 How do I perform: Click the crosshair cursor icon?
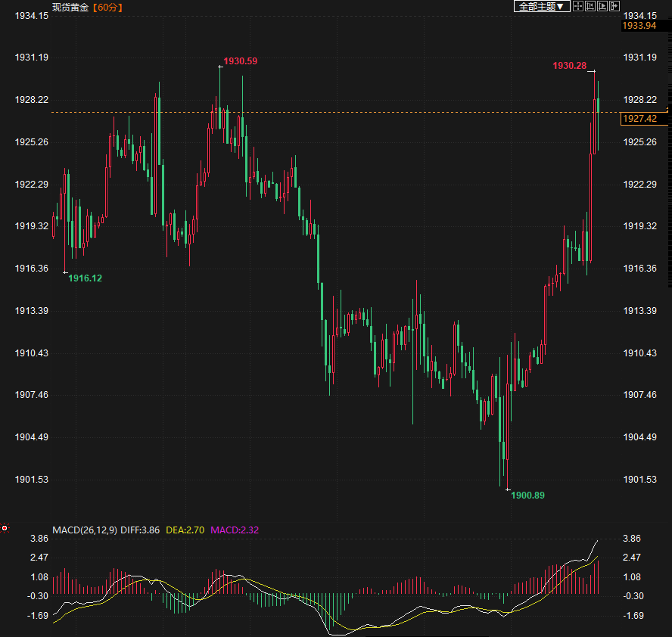[577, 7]
